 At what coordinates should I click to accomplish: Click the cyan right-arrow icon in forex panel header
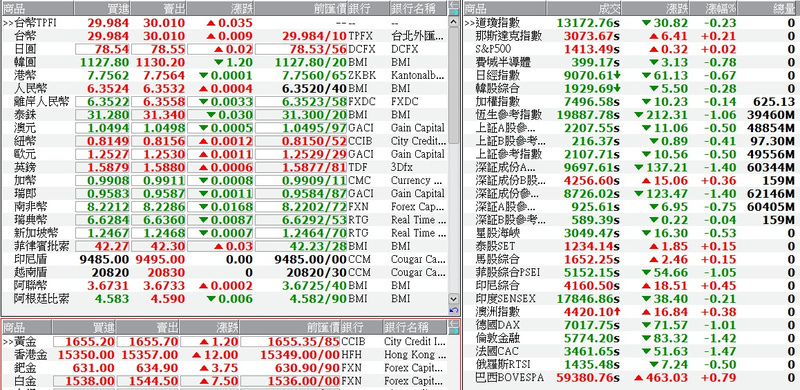click(x=454, y=11)
